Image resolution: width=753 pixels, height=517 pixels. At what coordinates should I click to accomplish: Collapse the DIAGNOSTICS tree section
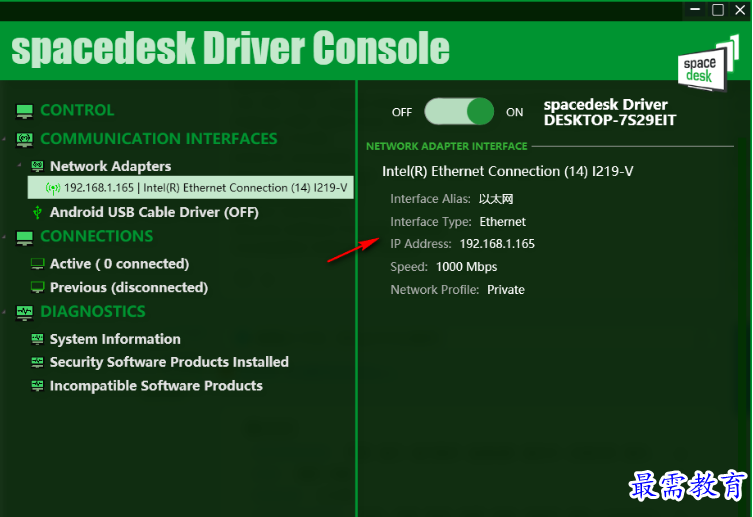(x=5, y=312)
